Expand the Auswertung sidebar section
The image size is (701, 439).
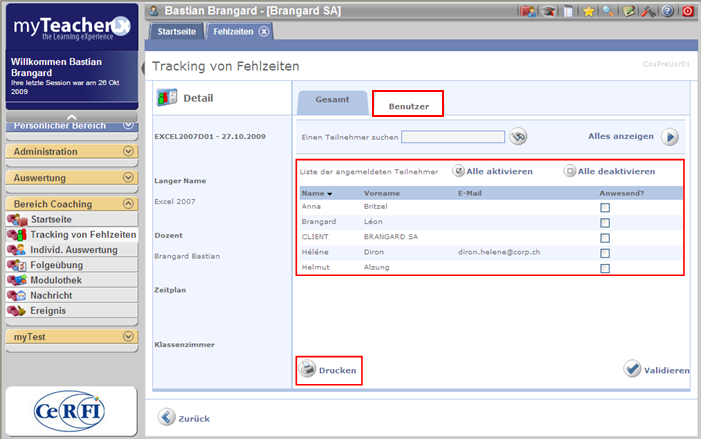pyautogui.click(x=128, y=177)
